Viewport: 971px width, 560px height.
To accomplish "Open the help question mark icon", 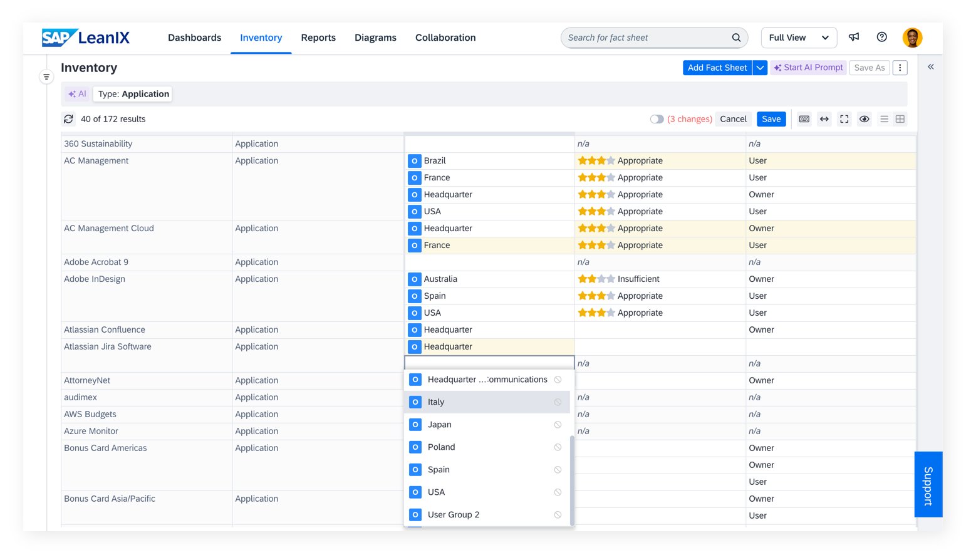I will [x=881, y=38].
